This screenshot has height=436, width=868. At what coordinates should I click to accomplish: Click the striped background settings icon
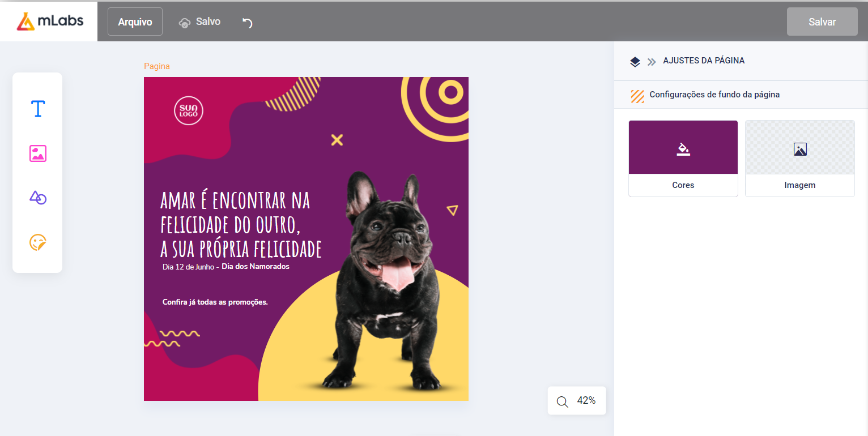[x=637, y=96]
